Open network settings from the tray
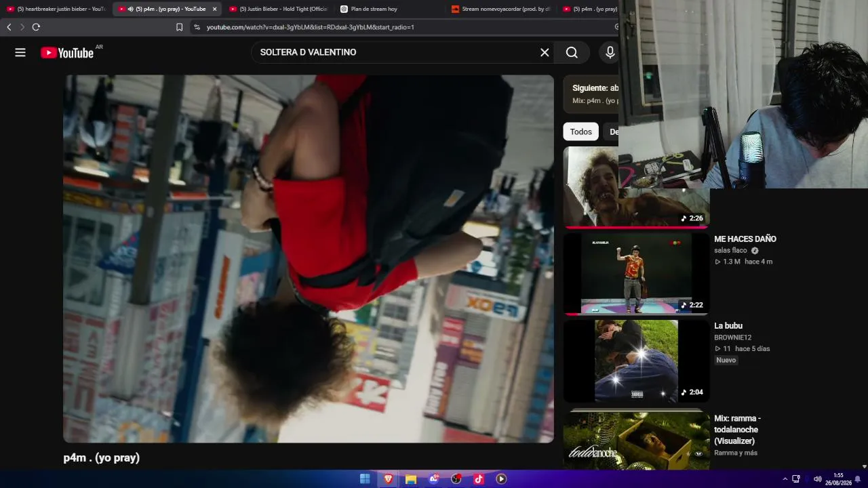Image resolution: width=868 pixels, height=488 pixels. pyautogui.click(x=797, y=479)
